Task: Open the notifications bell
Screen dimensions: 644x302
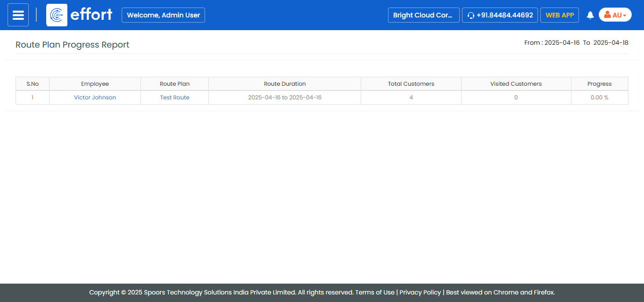Action: pos(590,15)
